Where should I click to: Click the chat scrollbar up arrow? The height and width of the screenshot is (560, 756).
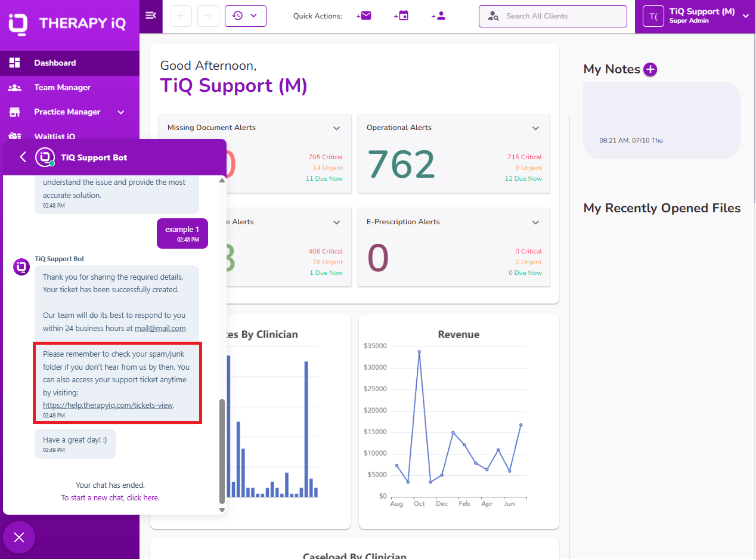[222, 180]
